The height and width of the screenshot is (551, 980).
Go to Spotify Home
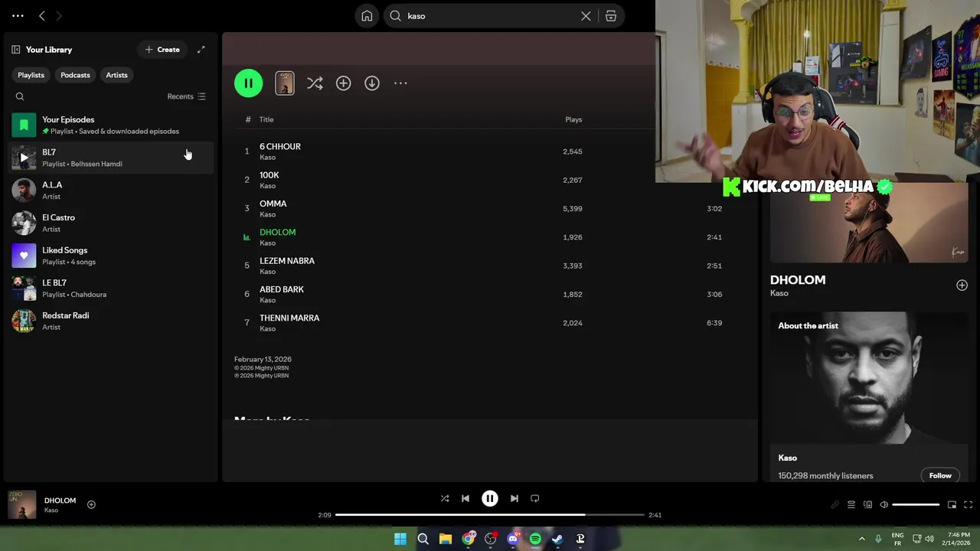click(x=367, y=16)
